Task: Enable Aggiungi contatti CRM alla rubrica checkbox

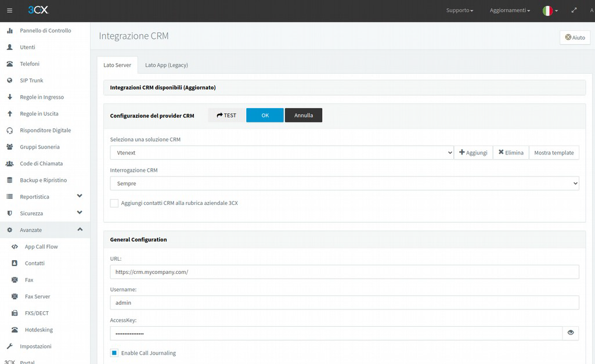Action: (114, 203)
